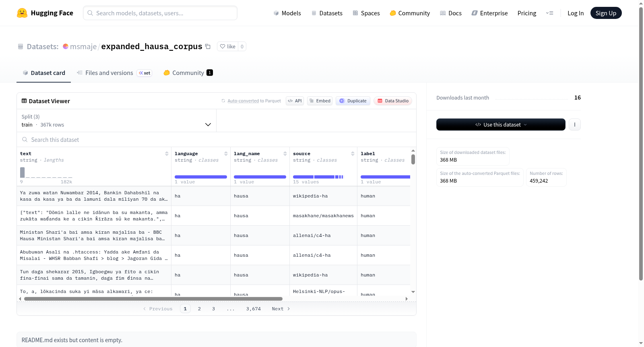This screenshot has height=347, width=644.
Task: Go to Datasets in navigation
Action: [327, 13]
